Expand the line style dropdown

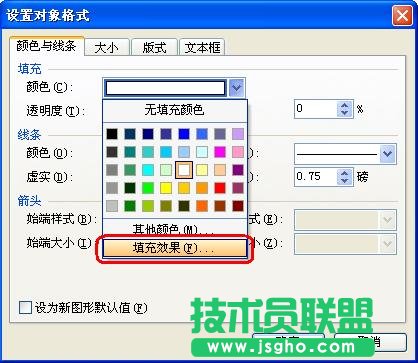pyautogui.click(x=387, y=154)
